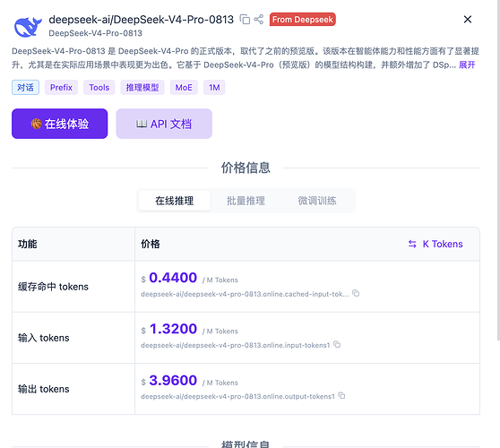Click the DeepSeek-V4-Pro-0813 subtitle text
This screenshot has width=500, height=448.
[x=95, y=33]
